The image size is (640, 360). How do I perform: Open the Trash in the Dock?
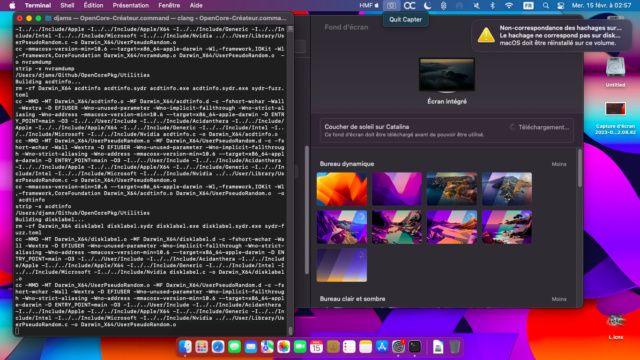tap(454, 347)
